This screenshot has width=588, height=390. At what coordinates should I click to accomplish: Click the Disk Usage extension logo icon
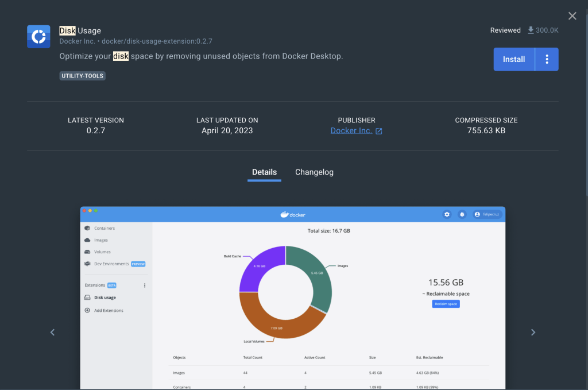coord(38,37)
